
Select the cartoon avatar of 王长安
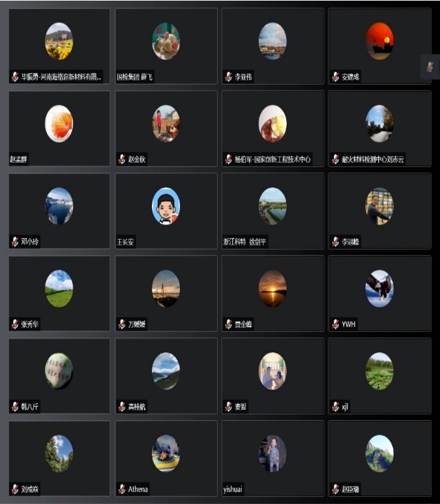click(166, 206)
